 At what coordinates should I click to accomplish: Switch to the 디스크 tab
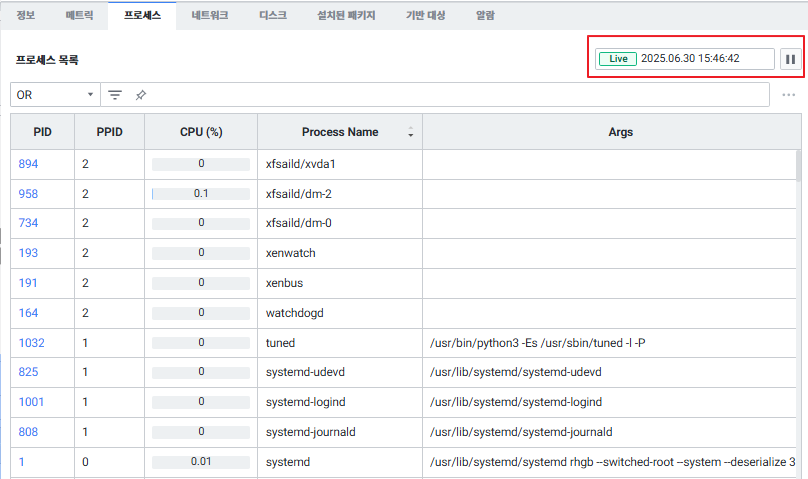point(272,16)
